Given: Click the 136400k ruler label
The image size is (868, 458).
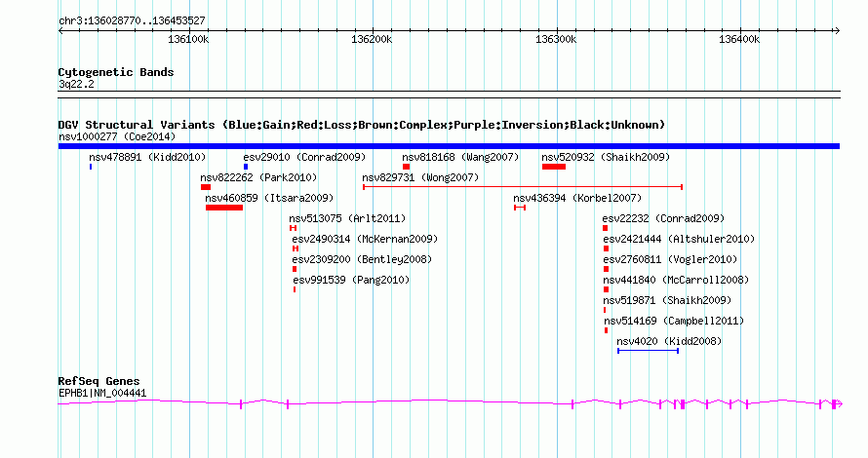Looking at the screenshot, I should [x=739, y=39].
